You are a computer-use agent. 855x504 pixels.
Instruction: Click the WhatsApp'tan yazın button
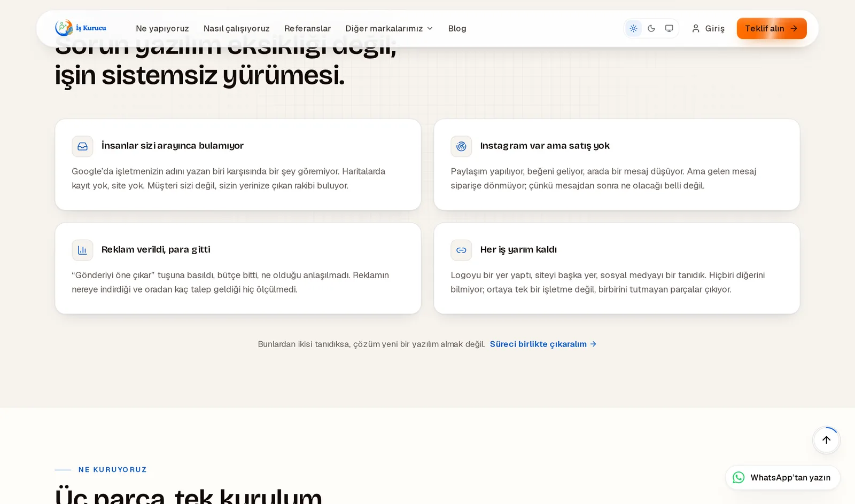pos(783,477)
